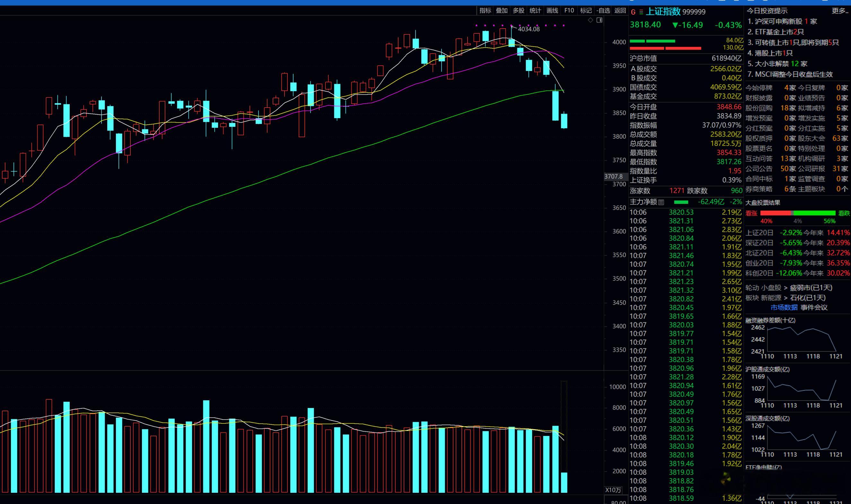Open the 主力净额 detail list icon
The height and width of the screenshot is (504, 851).
[661, 203]
